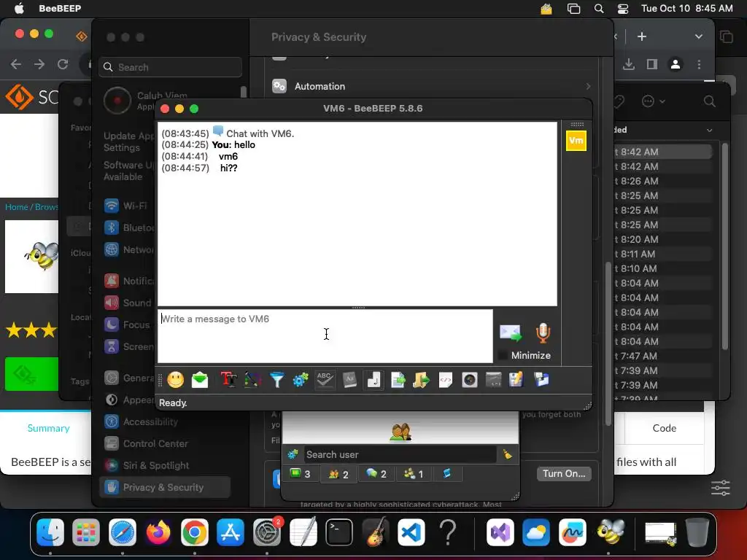Open Spotlight search in the menu bar

(599, 9)
